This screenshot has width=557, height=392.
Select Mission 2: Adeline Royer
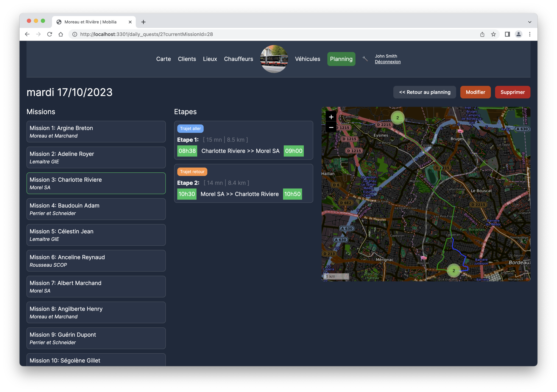(96, 157)
